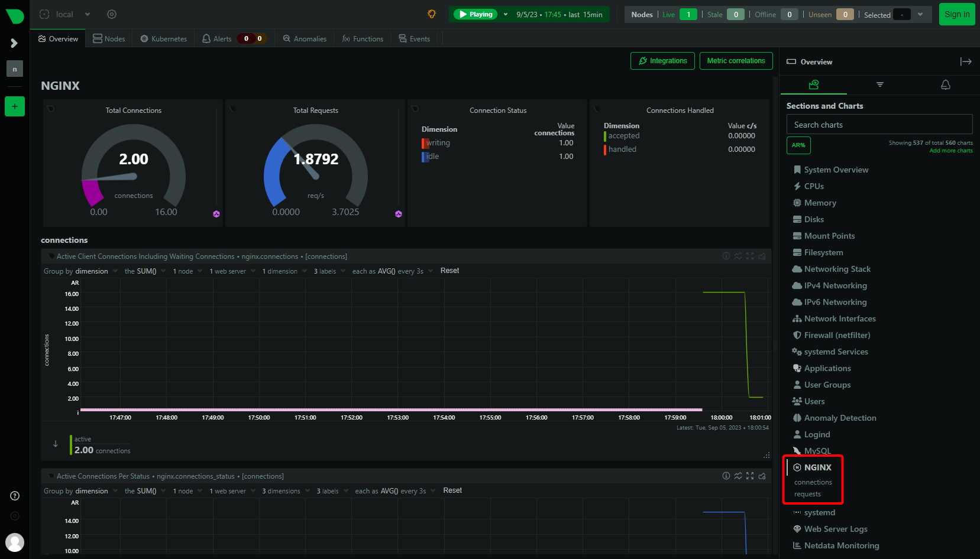Image resolution: width=980 pixels, height=559 pixels.
Task: Expand Active Client Connections chart to fullscreen
Action: click(750, 256)
